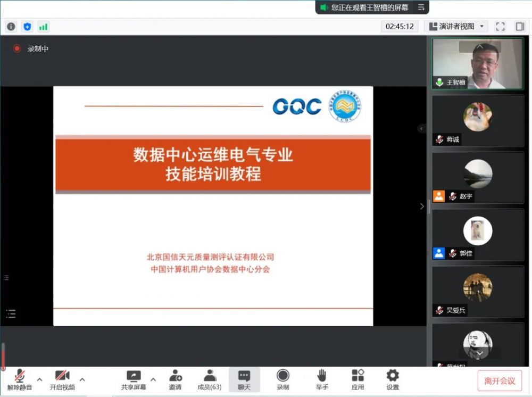Open the screen-sharing banner options menu
532x397 pixels.
pos(421,7)
